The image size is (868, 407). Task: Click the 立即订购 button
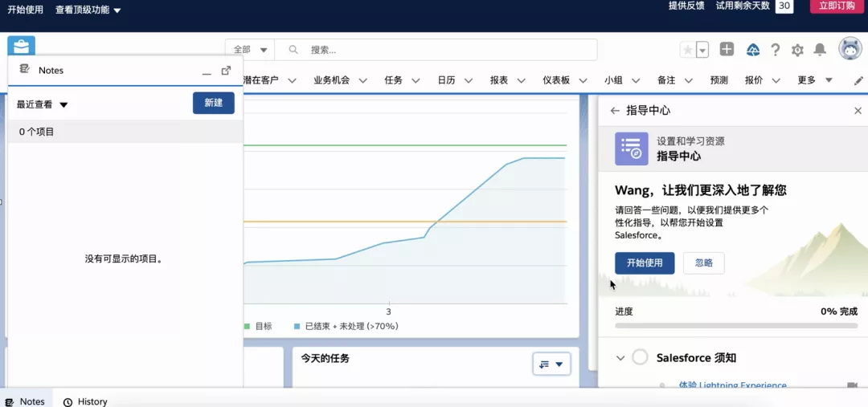click(x=837, y=6)
